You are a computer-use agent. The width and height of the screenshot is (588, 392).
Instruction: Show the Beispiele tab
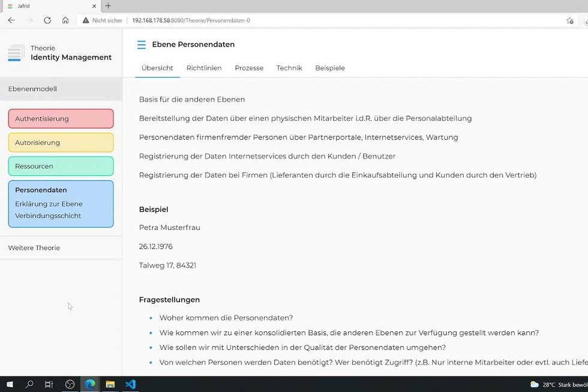tap(330, 68)
